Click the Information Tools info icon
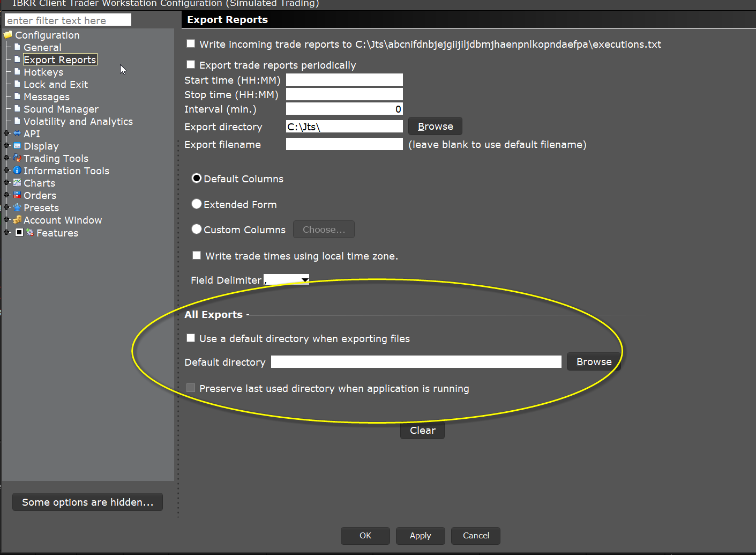Viewport: 756px width, 555px height. pyautogui.click(x=17, y=171)
